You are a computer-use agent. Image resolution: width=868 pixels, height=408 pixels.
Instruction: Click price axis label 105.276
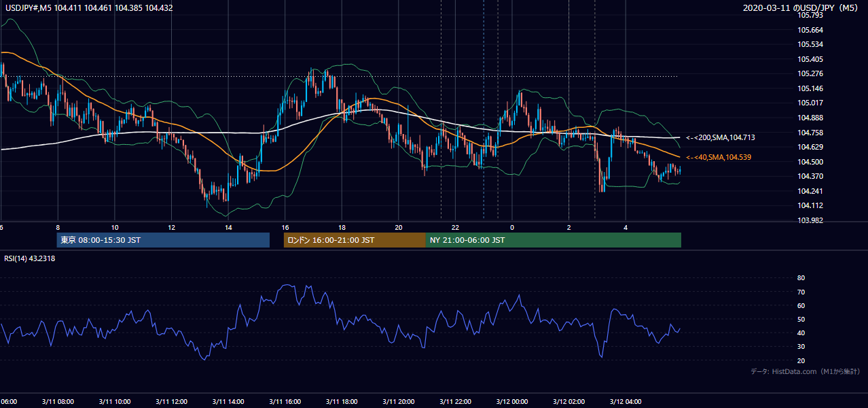(x=810, y=73)
